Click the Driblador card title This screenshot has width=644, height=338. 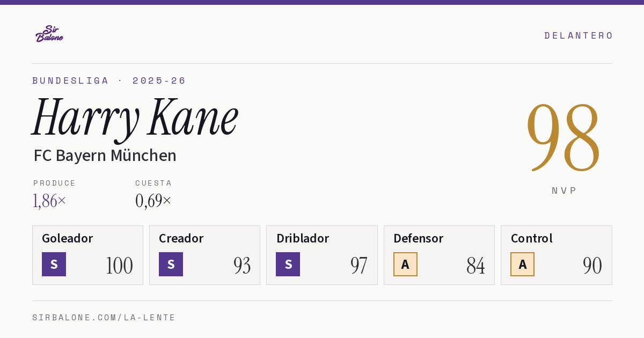pos(302,238)
